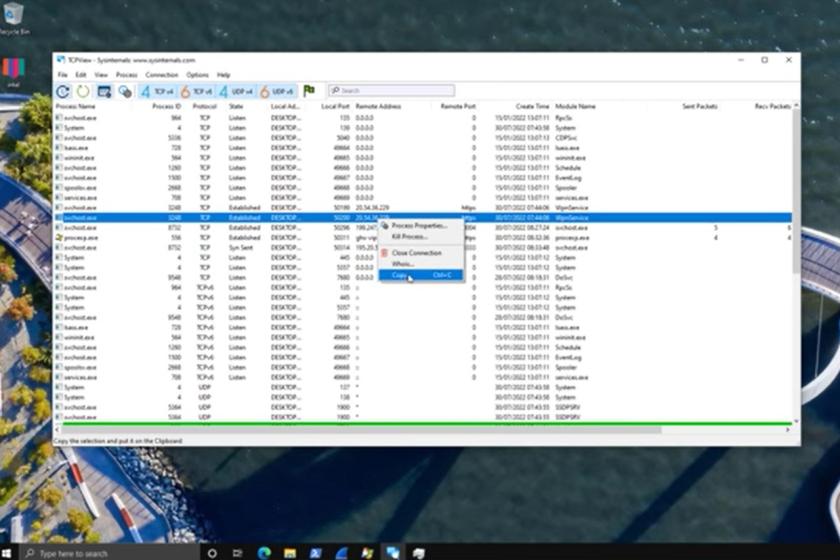
Task: Toggle the TCP v6 filter
Action: [197, 92]
